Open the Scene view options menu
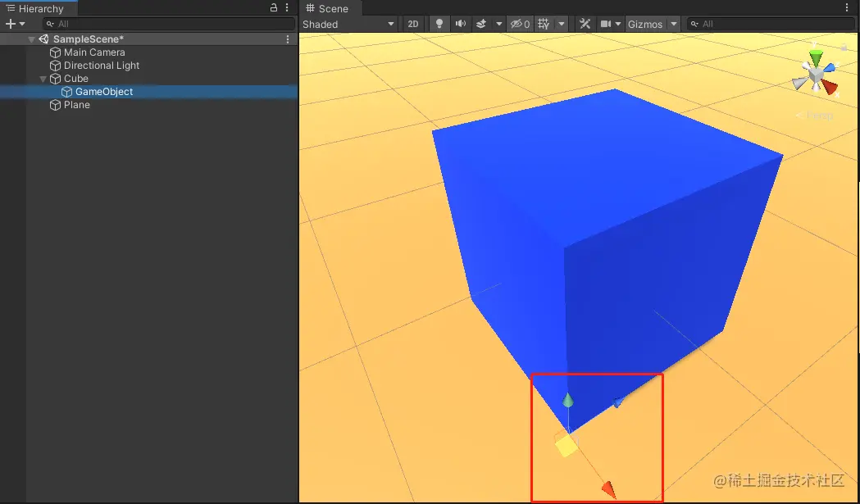860x504 pixels. [848, 7]
